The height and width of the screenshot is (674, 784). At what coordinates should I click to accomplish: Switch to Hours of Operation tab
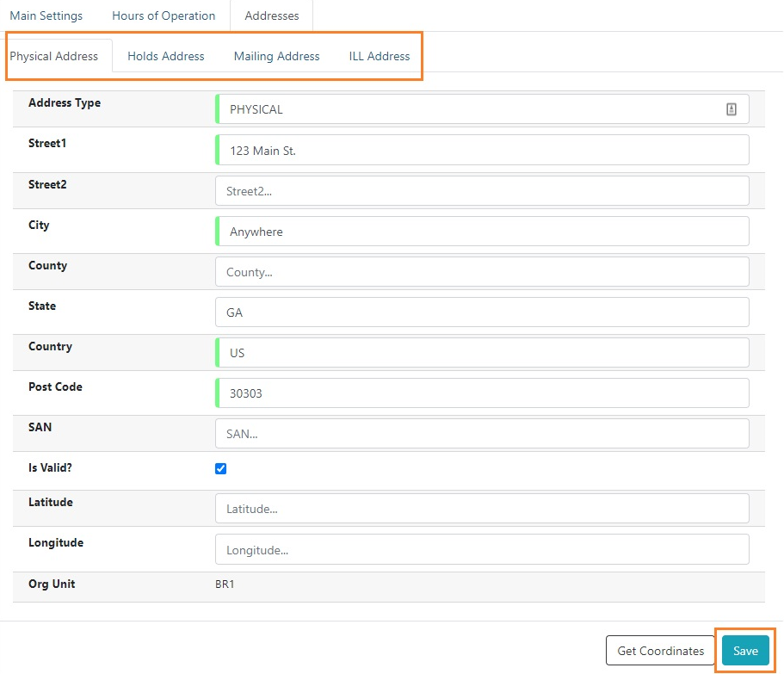pyautogui.click(x=164, y=15)
